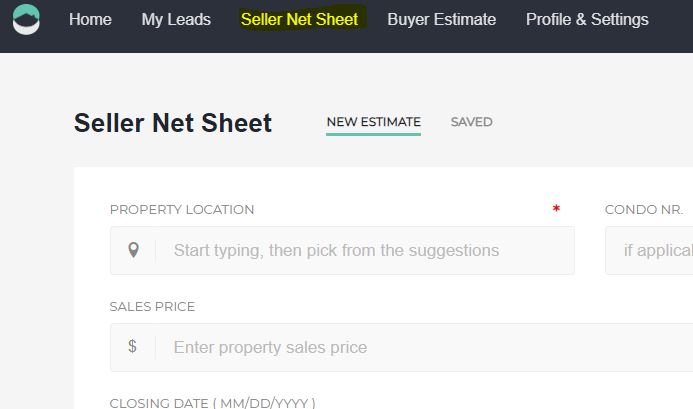Click the Seller Net Sheet page heading
The height and width of the screenshot is (409, 693).
[173, 123]
